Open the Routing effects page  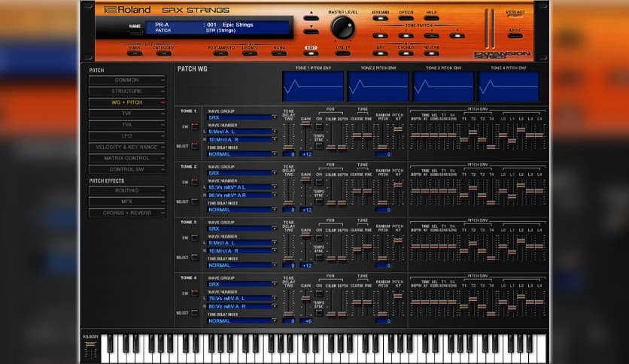click(x=126, y=190)
